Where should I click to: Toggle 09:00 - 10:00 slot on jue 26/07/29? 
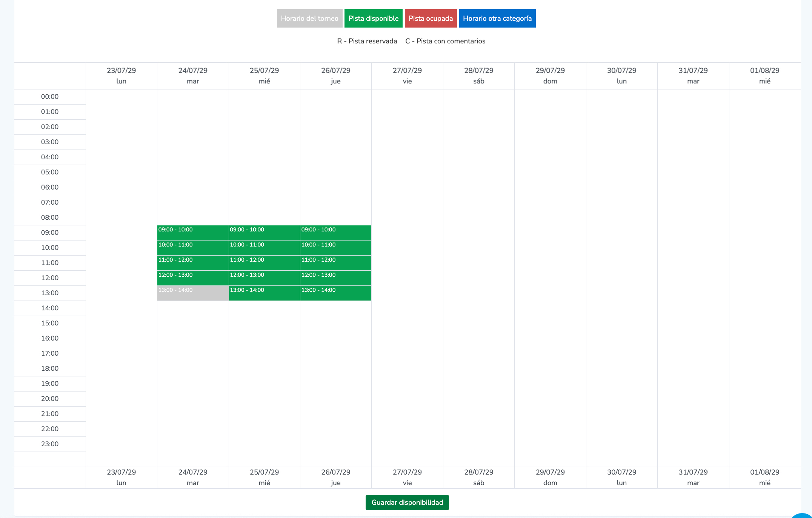pyautogui.click(x=335, y=233)
